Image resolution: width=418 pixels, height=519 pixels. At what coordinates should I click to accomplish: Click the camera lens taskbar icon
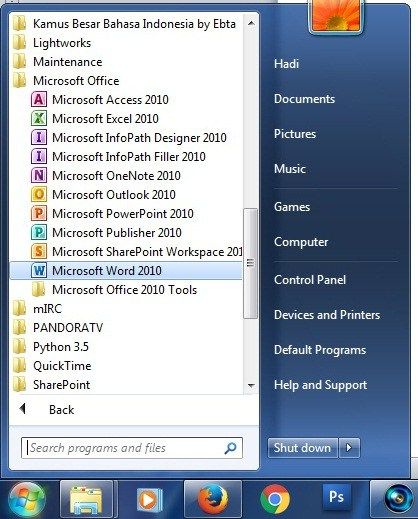click(398, 499)
